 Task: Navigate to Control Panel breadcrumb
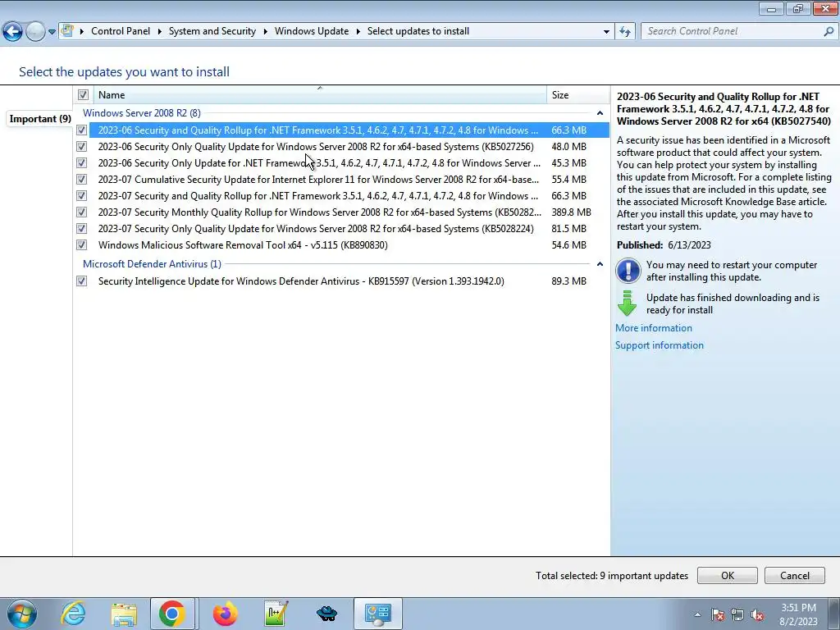pos(121,31)
